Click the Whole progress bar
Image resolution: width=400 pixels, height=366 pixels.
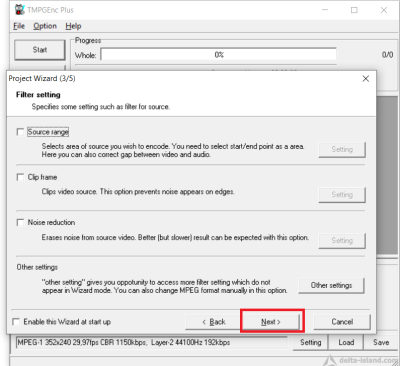(x=219, y=55)
